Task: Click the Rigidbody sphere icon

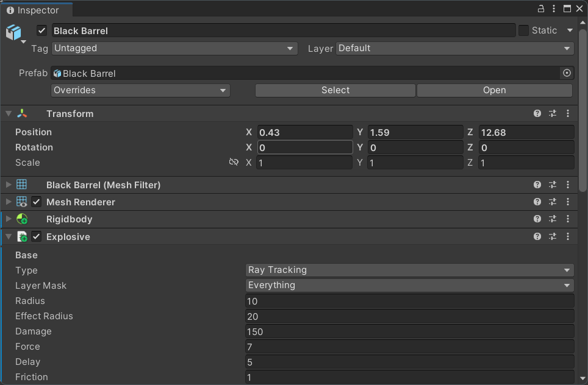Action: coord(22,219)
